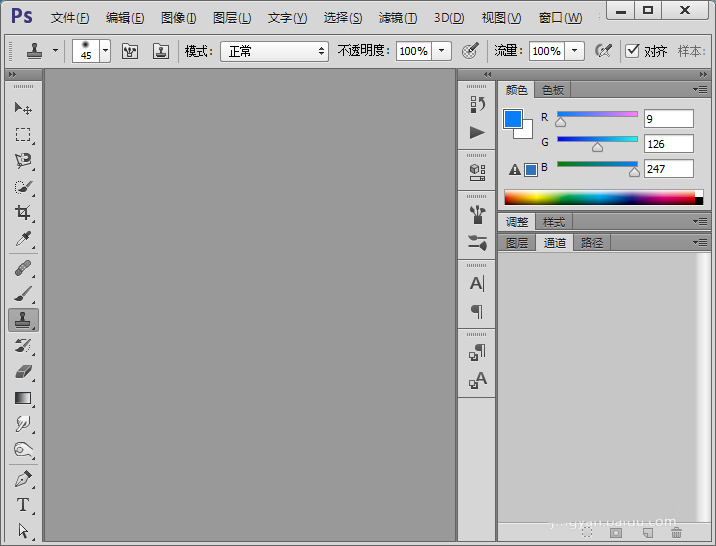Image resolution: width=716 pixels, height=546 pixels.
Task: Choose the Eyedropper tool
Action: click(x=23, y=238)
